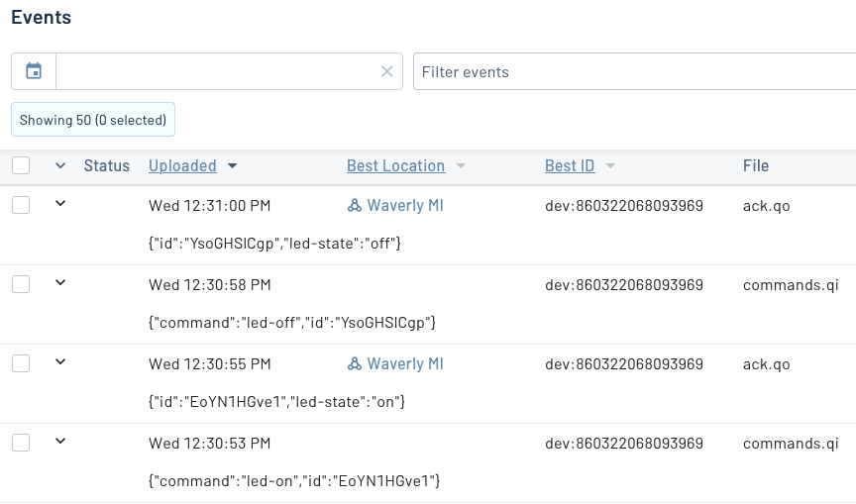Select the 12:30:58 PM event checkbox

(x=21, y=284)
